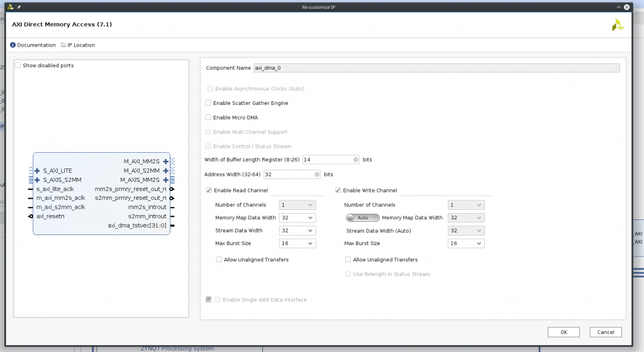Select the axi_resetn port label
The height and width of the screenshot is (352, 644).
point(50,216)
